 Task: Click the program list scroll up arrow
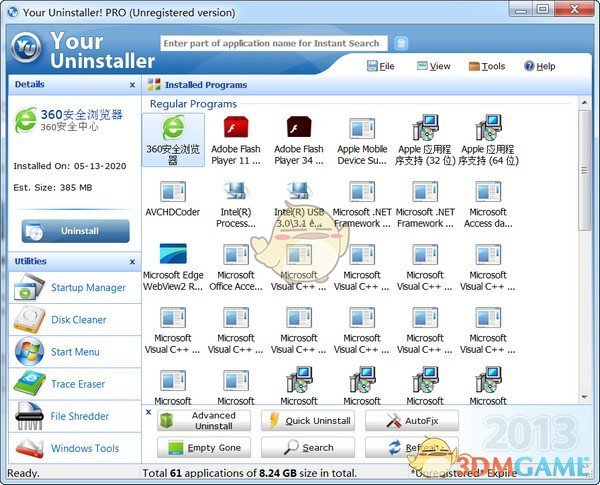584,103
